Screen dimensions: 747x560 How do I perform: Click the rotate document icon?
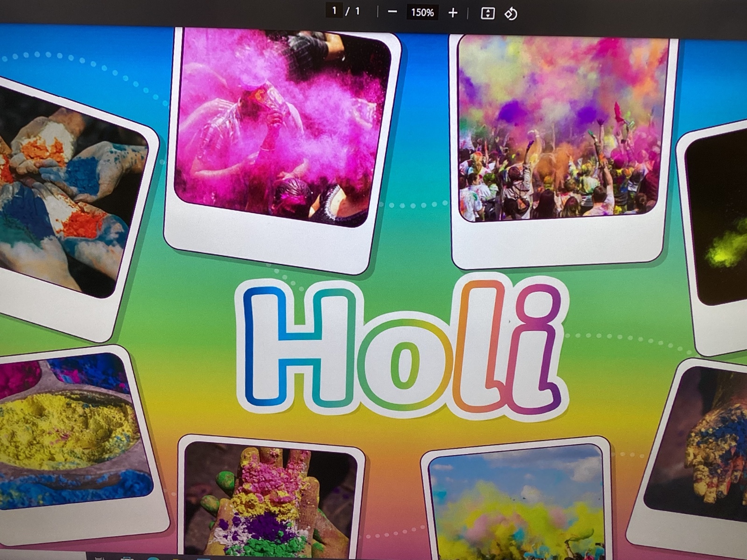(510, 14)
